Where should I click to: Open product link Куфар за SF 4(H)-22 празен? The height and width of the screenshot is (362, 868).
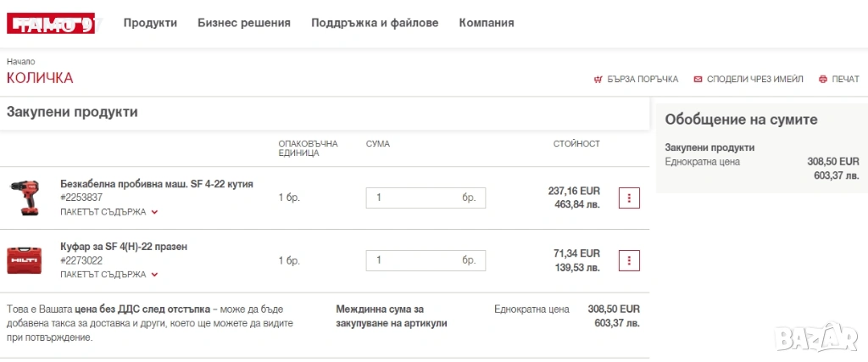point(124,246)
